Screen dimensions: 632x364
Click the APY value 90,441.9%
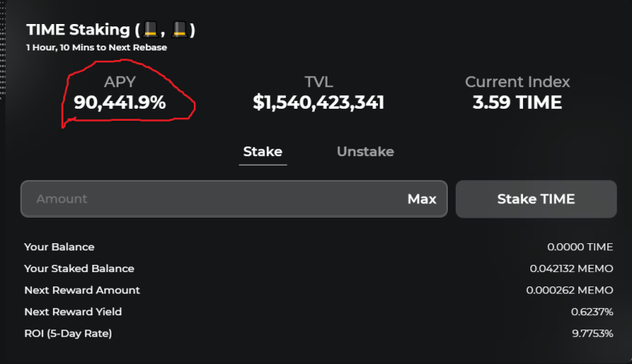click(119, 102)
